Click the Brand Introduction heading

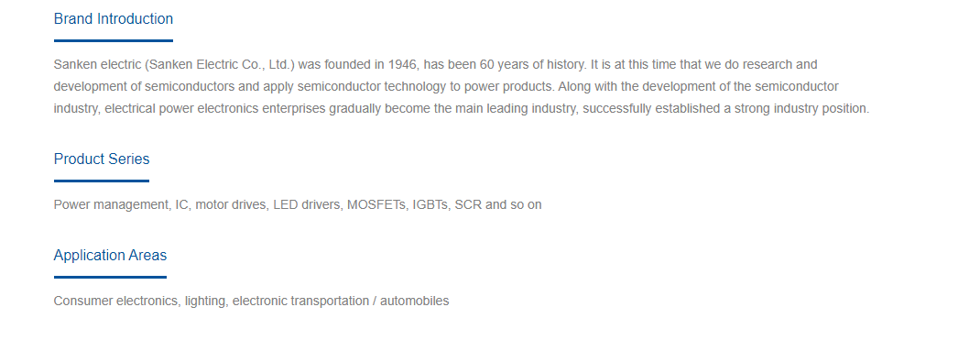[x=114, y=18]
